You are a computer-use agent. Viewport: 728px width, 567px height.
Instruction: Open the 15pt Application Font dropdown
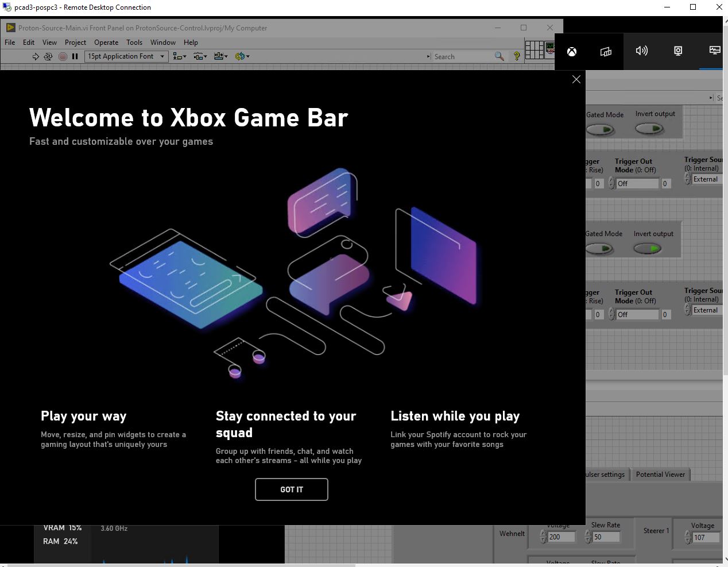click(x=126, y=56)
